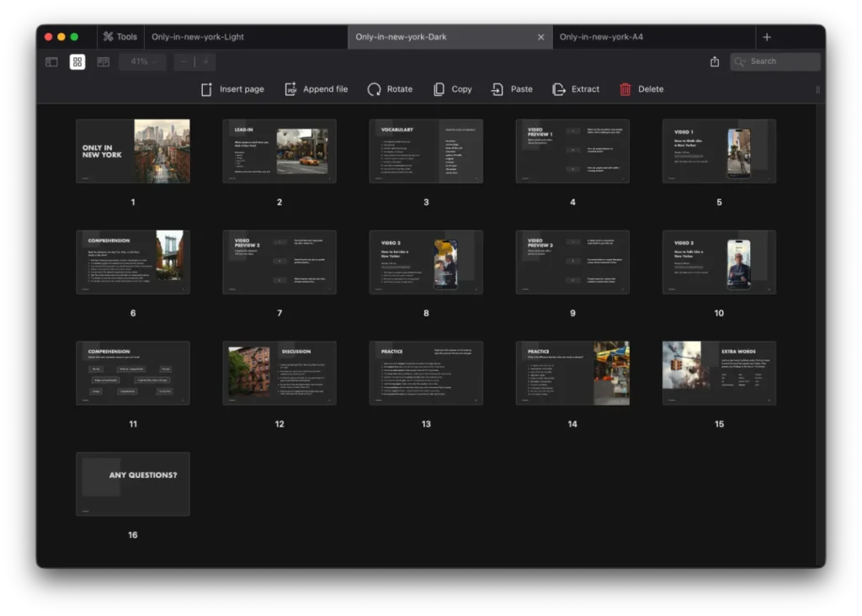Select page 8 thumbnail, Video 2
Image resolution: width=862 pixels, height=616 pixels.
426,262
